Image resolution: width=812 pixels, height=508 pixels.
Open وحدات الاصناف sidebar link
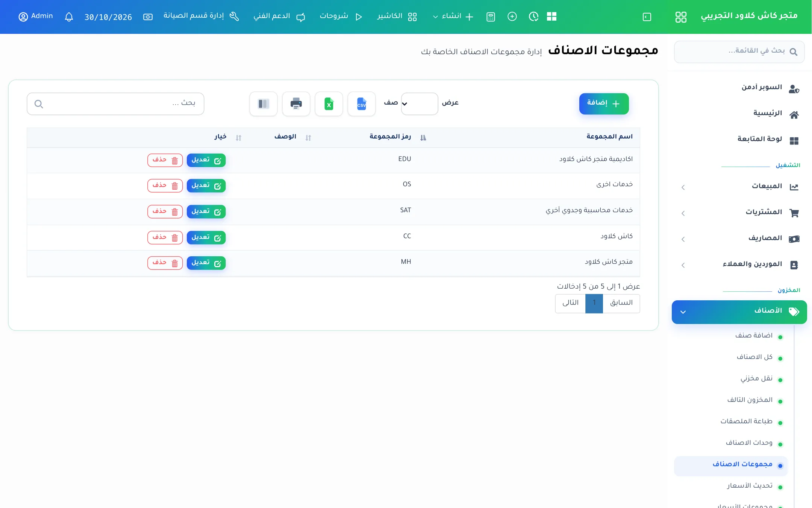pyautogui.click(x=749, y=443)
